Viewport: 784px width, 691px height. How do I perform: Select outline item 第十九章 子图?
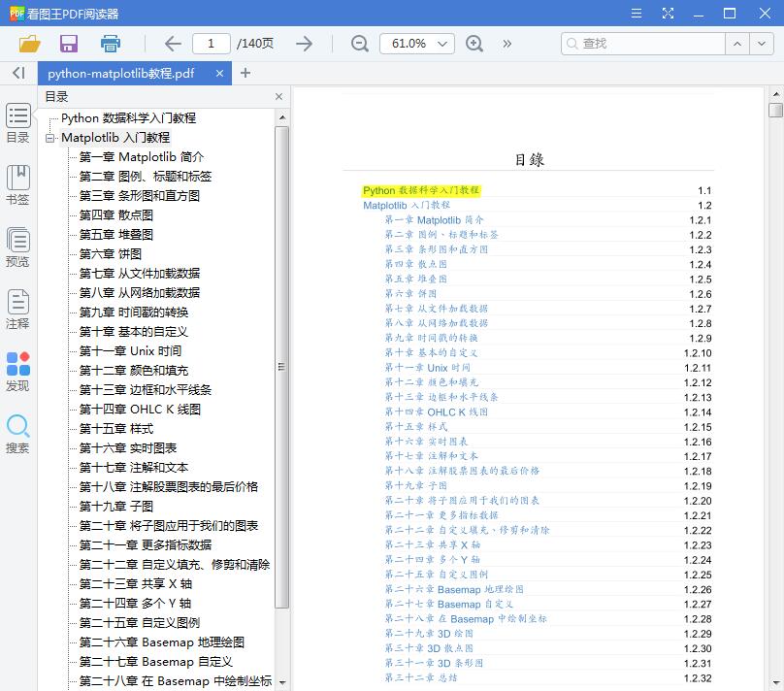click(116, 507)
